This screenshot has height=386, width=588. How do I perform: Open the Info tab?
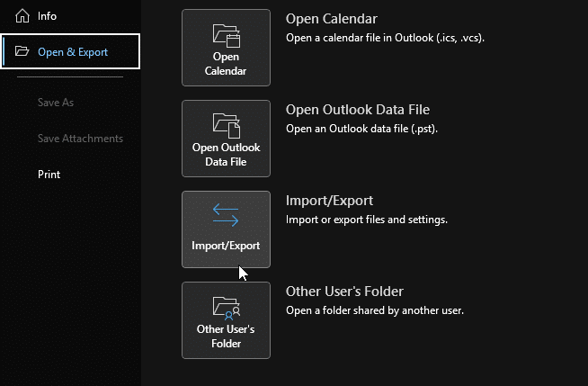(x=48, y=16)
